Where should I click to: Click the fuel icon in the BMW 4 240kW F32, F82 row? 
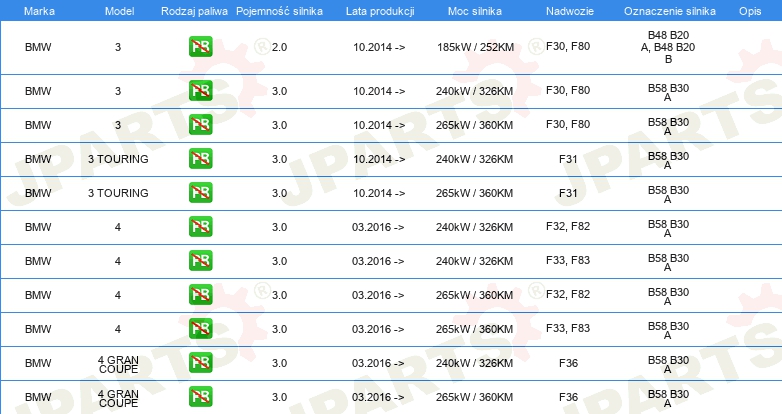[200, 226]
